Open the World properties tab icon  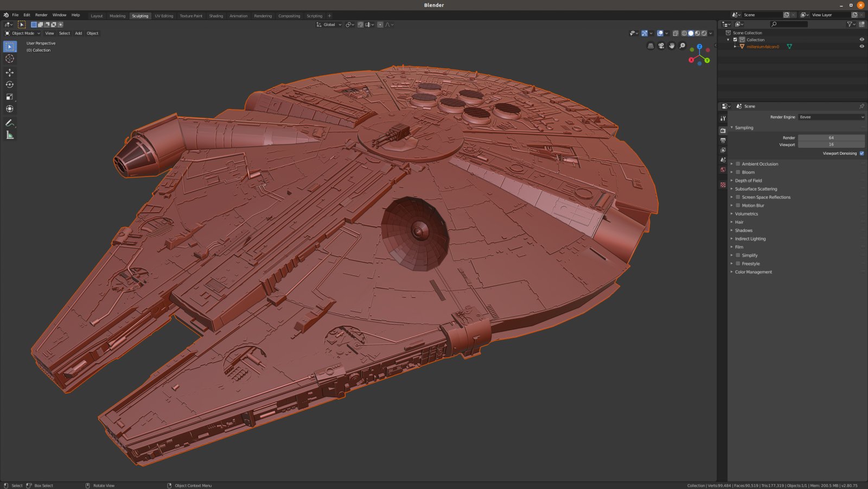pos(723,170)
